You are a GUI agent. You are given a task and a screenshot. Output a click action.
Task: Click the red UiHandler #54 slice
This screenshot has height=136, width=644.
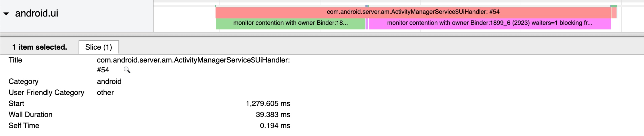(x=413, y=12)
